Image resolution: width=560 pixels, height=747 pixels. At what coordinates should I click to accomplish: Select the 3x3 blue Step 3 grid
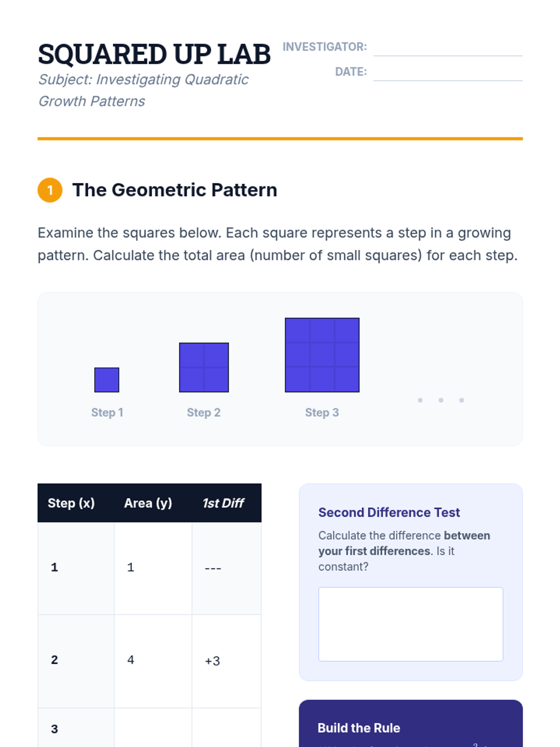pyautogui.click(x=322, y=355)
